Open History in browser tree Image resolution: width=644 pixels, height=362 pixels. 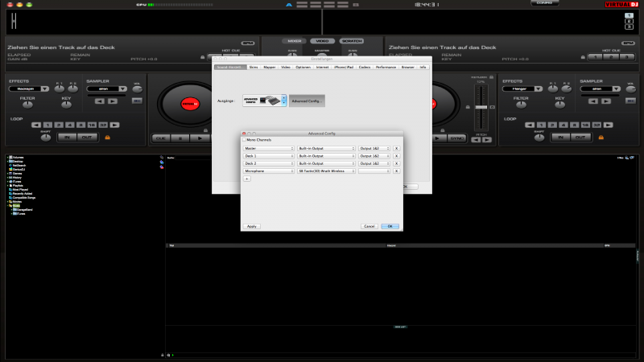point(17,177)
